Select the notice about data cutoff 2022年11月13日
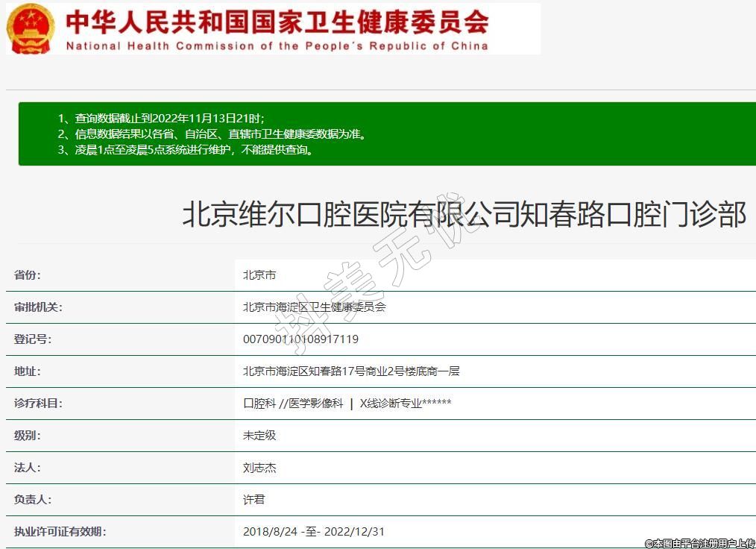 (161, 119)
